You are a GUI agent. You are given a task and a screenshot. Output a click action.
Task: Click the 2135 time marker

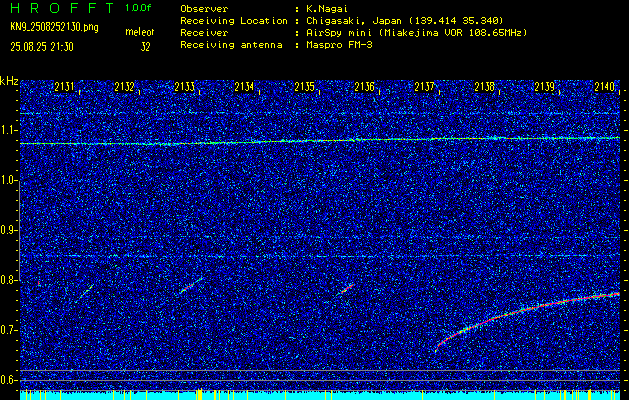click(x=304, y=87)
